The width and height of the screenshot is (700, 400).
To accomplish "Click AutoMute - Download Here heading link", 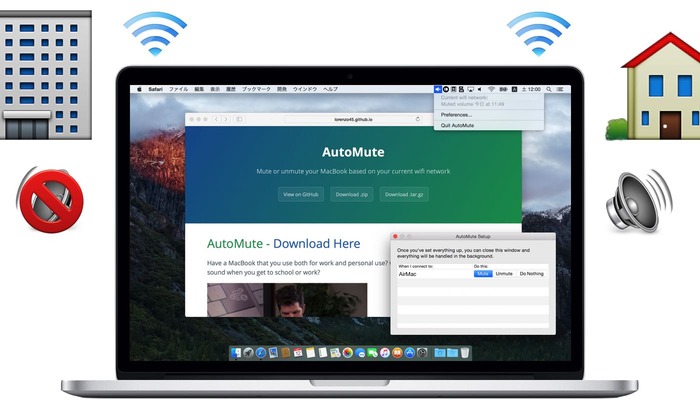I will coord(283,243).
